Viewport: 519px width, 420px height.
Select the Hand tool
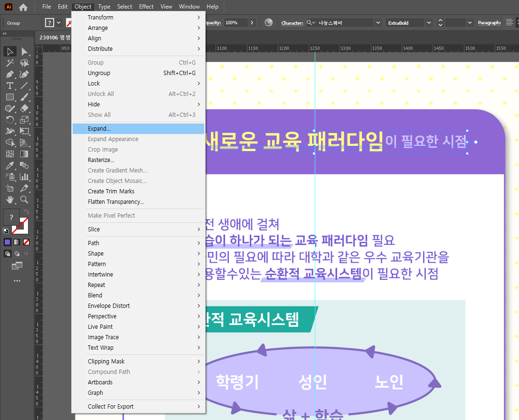[10, 200]
